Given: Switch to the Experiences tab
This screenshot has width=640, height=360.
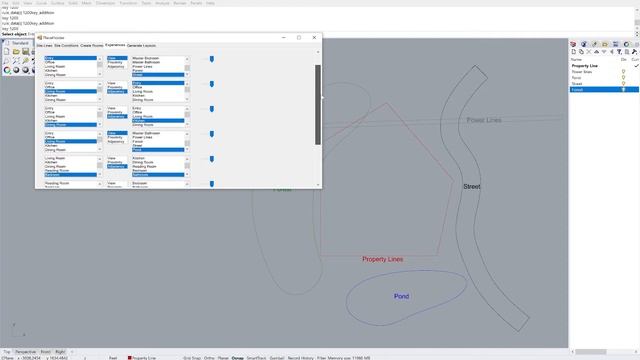Looking at the screenshot, I should coord(115,45).
